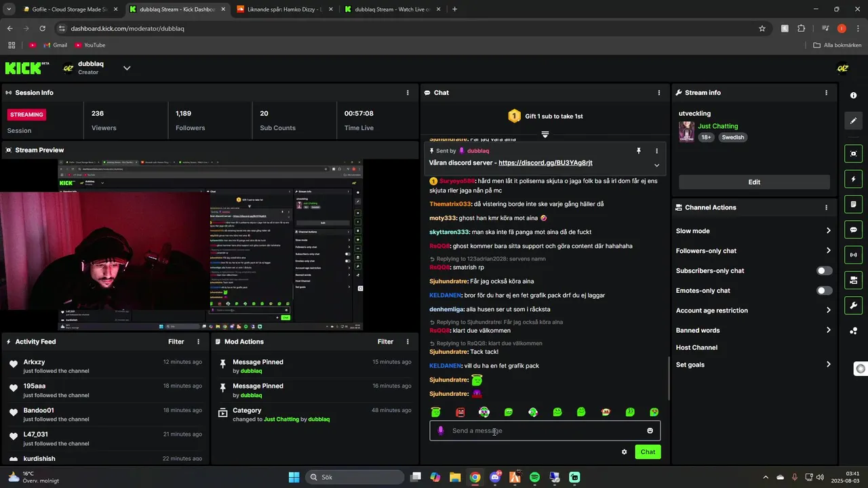Click the Edit stream info button
This screenshot has width=868, height=488.
click(754, 182)
